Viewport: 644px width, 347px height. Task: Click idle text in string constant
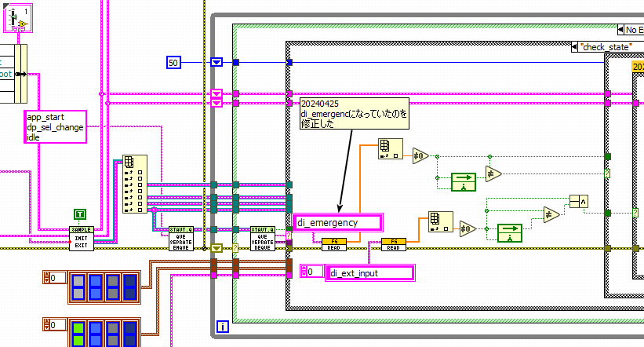pos(33,137)
